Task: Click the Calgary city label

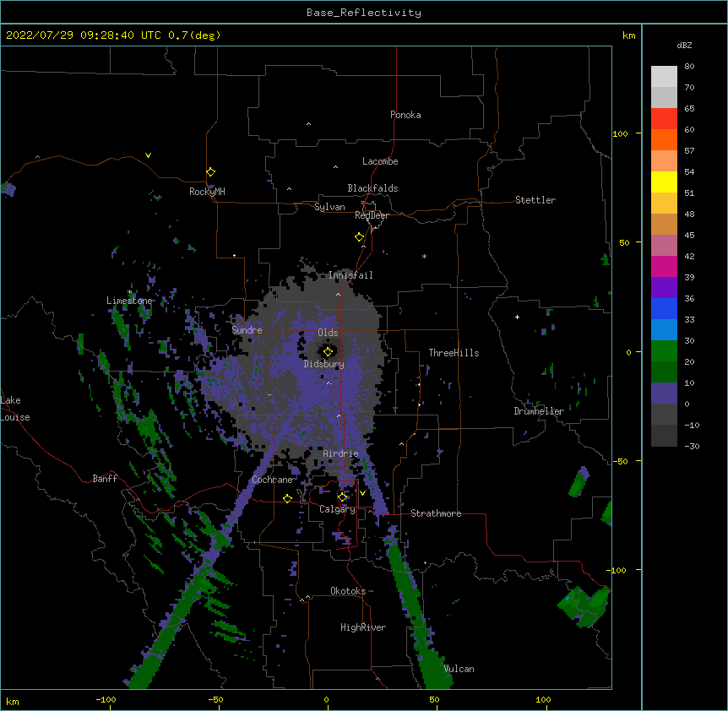Action: click(x=337, y=509)
